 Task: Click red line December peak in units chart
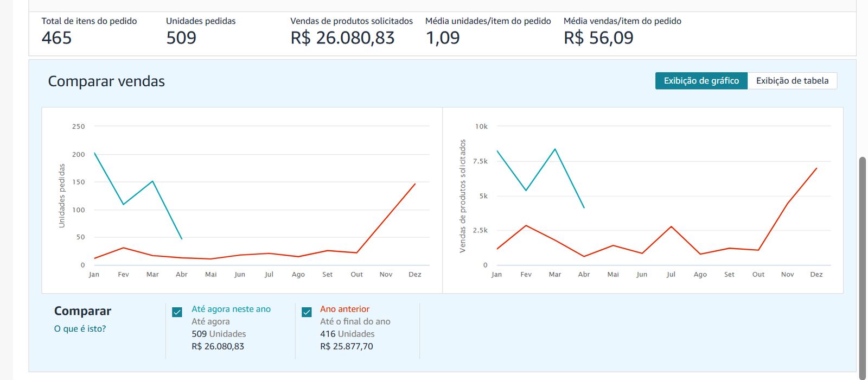415,184
